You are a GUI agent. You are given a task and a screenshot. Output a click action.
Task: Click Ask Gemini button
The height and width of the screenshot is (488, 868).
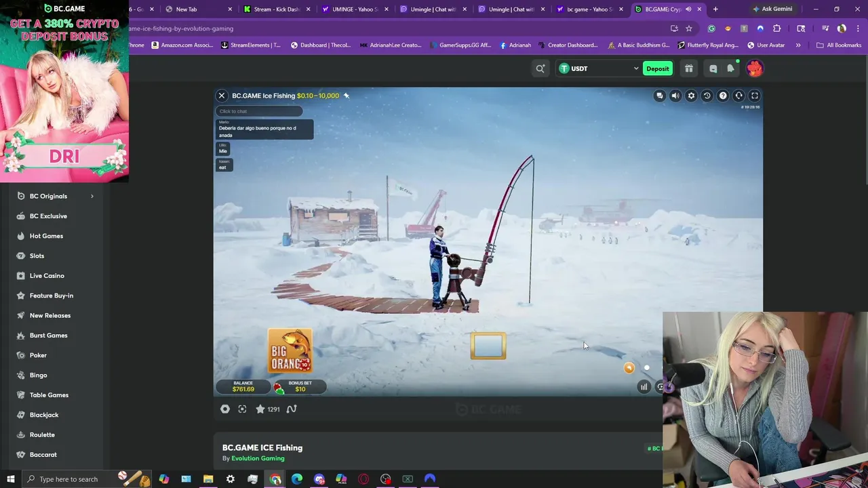pyautogui.click(x=772, y=9)
